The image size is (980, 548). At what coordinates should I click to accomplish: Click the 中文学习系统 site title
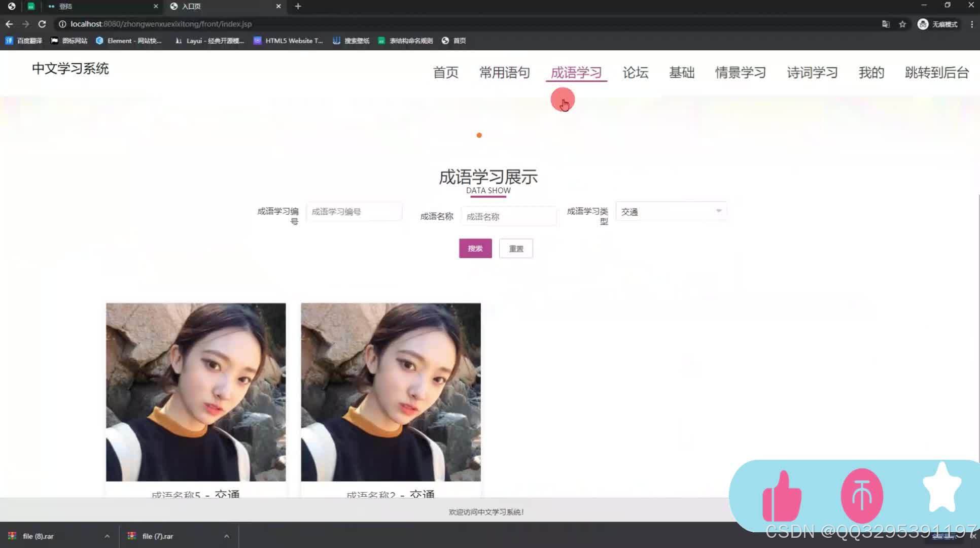point(71,68)
